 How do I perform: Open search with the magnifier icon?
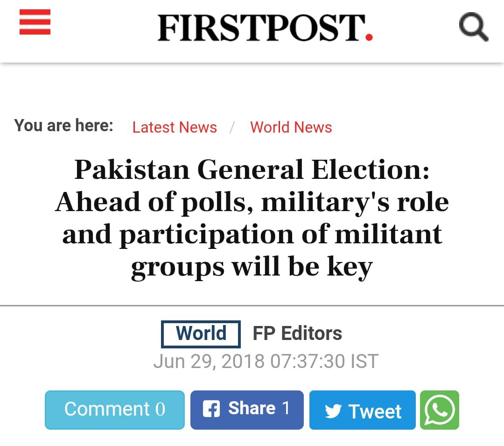pyautogui.click(x=474, y=27)
